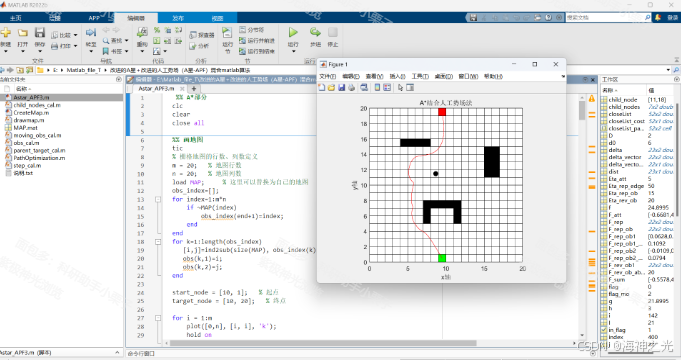Screen dimensions: 681x360
Task: Switch to the APP ribbon tab
Action: click(94, 18)
